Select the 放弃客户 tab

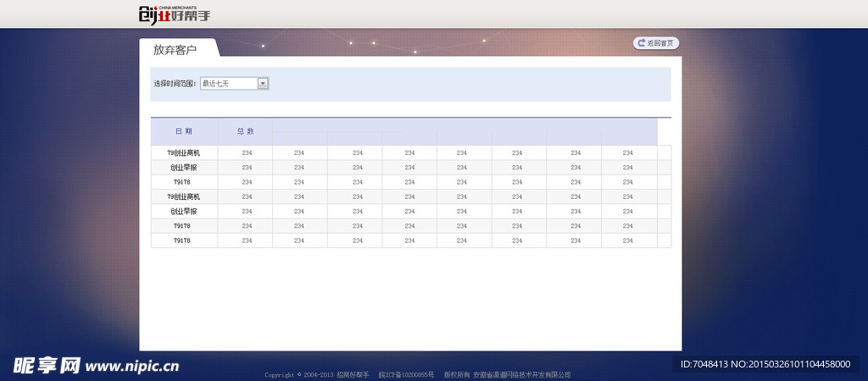pos(175,50)
